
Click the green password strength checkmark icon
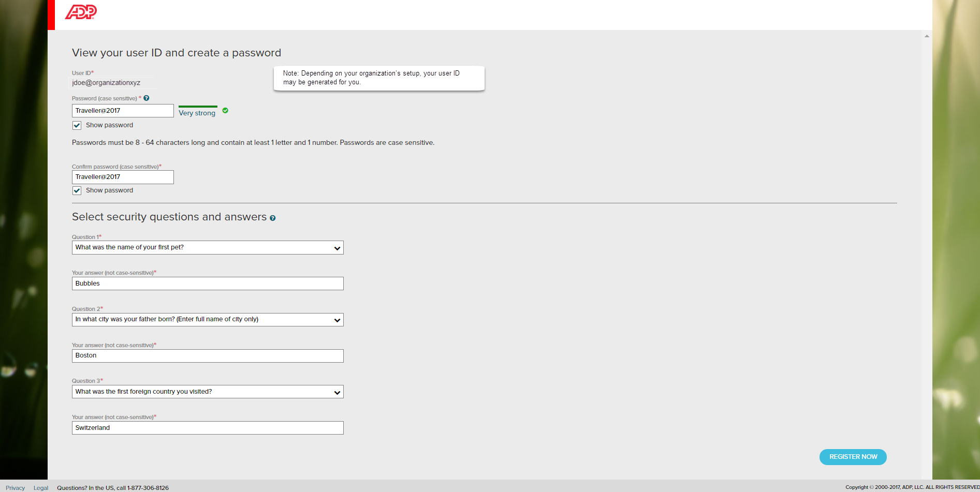click(225, 111)
